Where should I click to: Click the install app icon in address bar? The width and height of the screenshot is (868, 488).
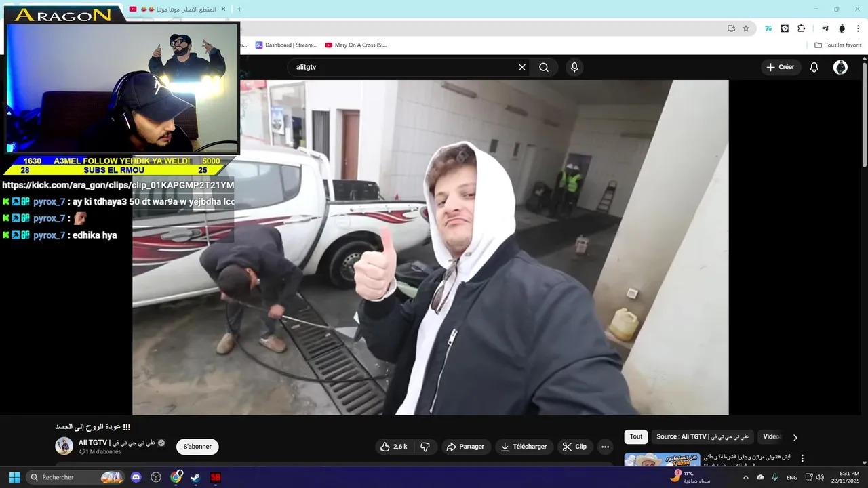pos(731,28)
